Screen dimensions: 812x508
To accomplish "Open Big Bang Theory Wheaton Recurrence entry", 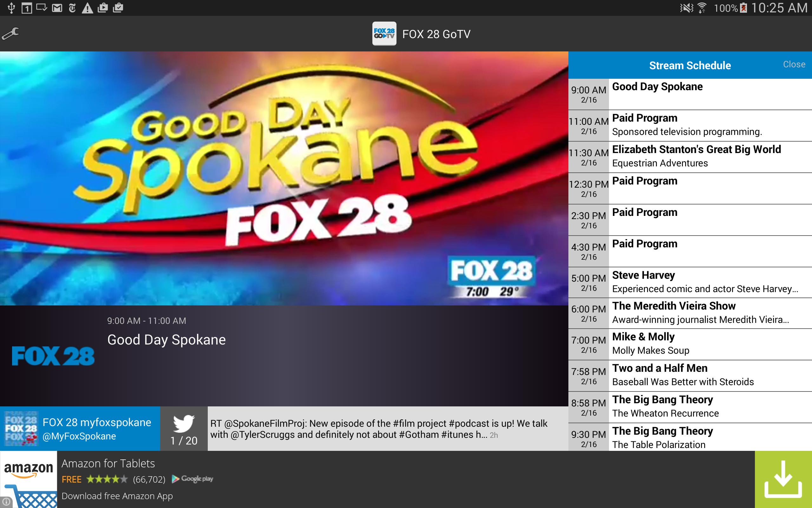I will click(690, 407).
